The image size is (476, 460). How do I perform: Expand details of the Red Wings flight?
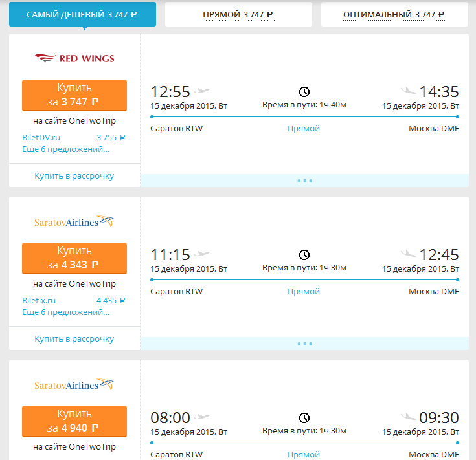click(x=304, y=181)
